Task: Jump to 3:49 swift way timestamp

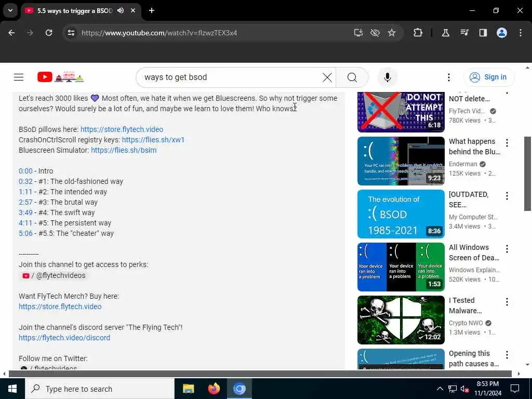Action: [x=25, y=212]
